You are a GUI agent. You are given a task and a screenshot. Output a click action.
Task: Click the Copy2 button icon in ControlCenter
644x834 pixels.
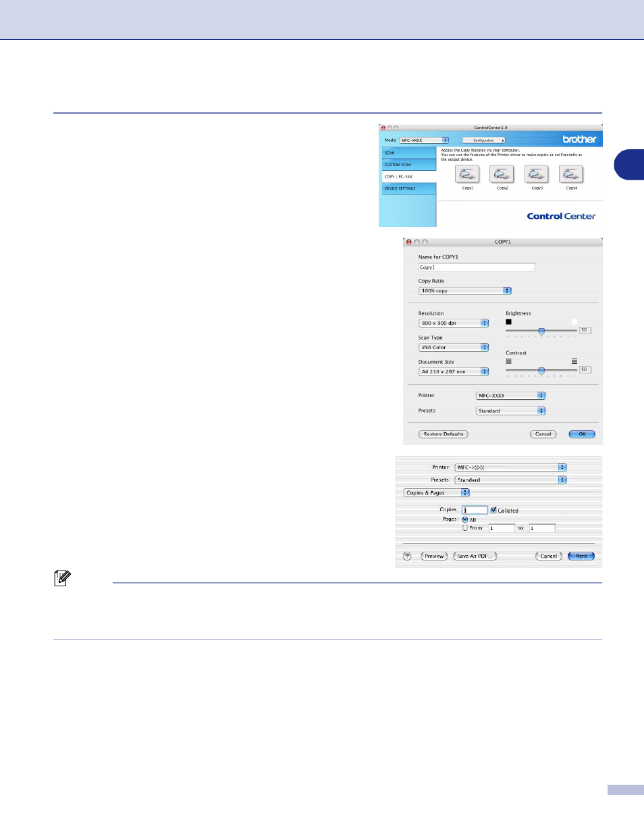point(502,174)
